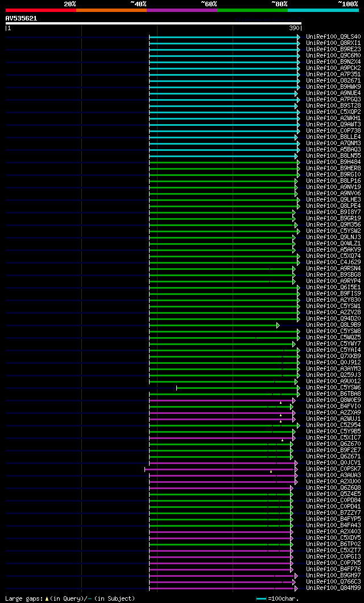
Task: Select the UniRef100_Q6Z6Q8 label
Action: (334, 488)
